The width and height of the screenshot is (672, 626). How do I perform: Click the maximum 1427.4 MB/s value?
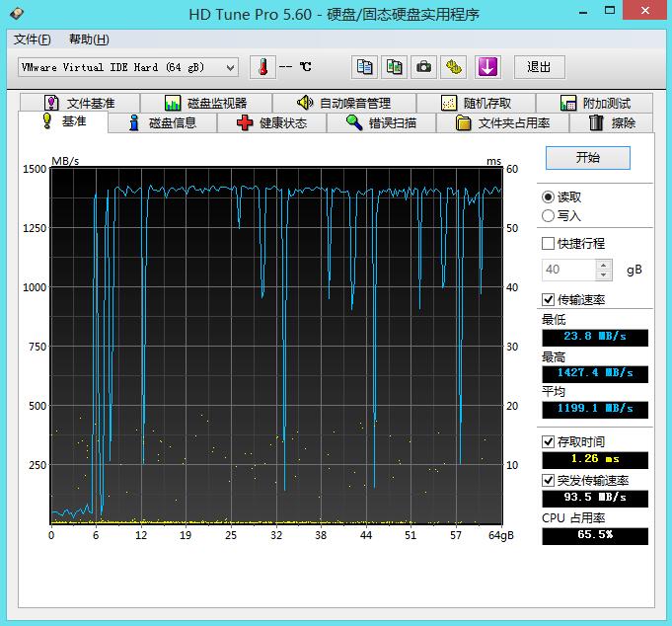point(595,374)
